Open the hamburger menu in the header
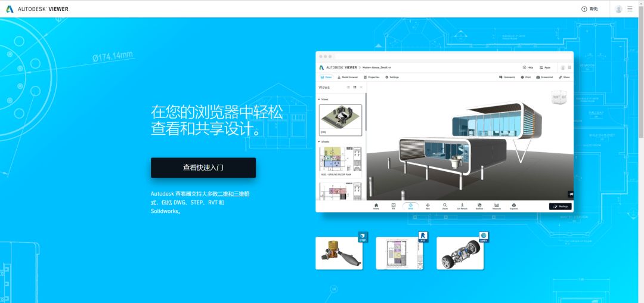Viewport: 644px width, 303px height. pos(630,9)
